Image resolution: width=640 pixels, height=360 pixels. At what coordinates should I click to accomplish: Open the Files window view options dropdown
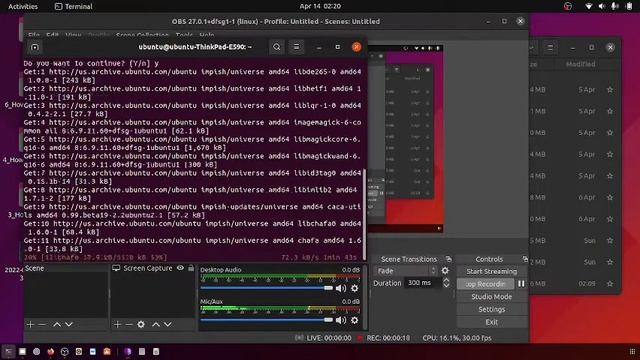click(x=532, y=48)
